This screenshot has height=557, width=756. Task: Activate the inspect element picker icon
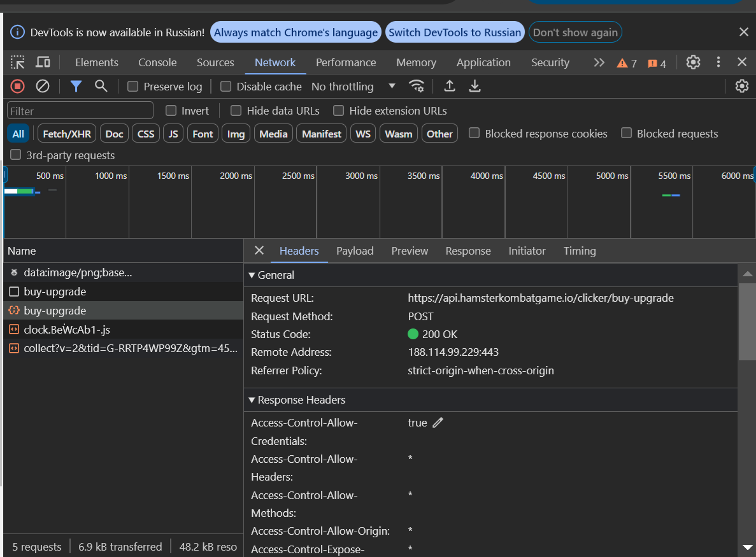pyautogui.click(x=18, y=62)
